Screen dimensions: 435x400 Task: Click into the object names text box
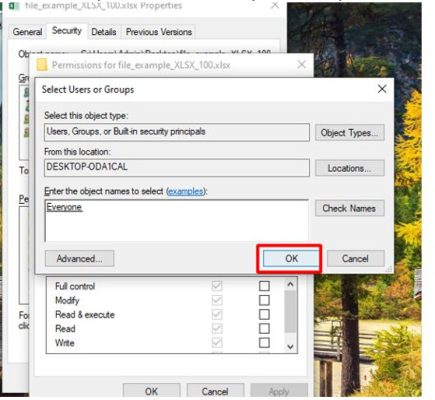[177, 220]
